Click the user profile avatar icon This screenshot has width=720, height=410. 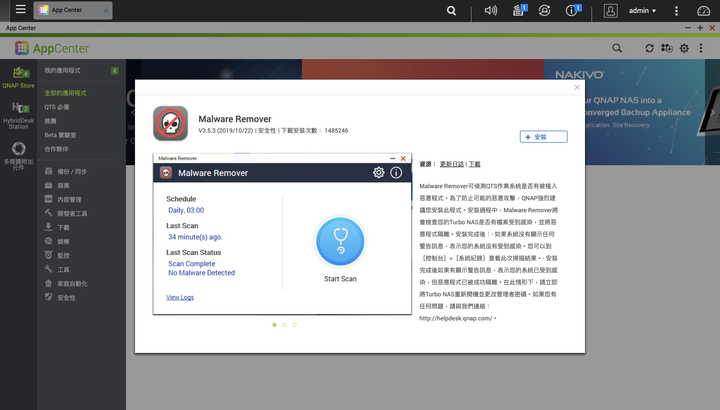610,11
